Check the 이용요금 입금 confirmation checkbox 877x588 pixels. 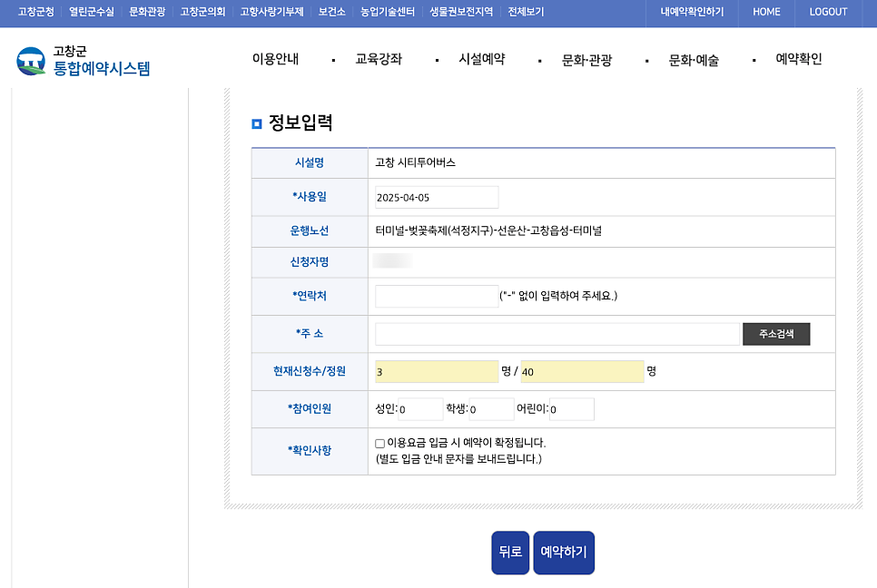click(x=379, y=444)
